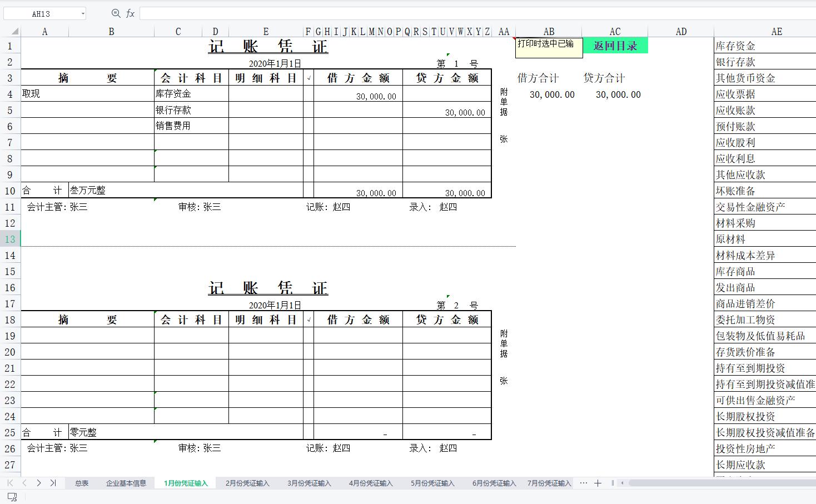Select 预付账款 in the account list
Image resolution: width=816 pixels, height=504 pixels.
coord(765,126)
